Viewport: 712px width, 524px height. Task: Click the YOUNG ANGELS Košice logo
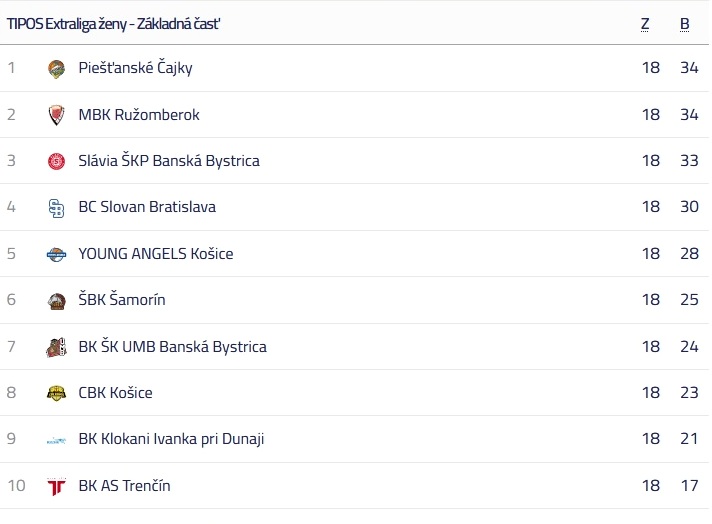pos(56,254)
